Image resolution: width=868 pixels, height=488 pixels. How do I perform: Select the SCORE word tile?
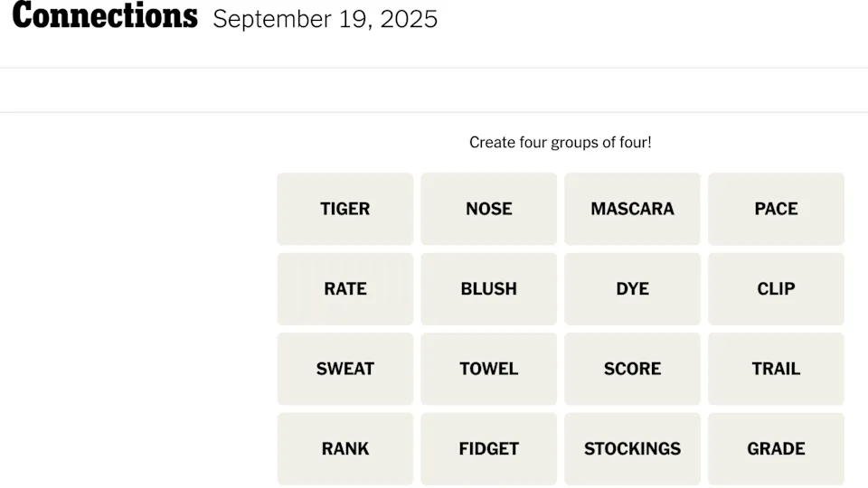632,369
